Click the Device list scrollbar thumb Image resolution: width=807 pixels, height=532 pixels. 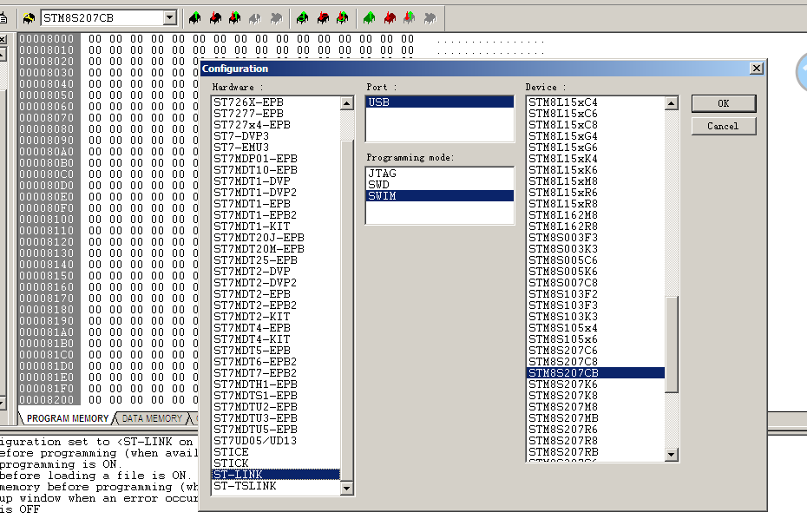[x=671, y=345]
